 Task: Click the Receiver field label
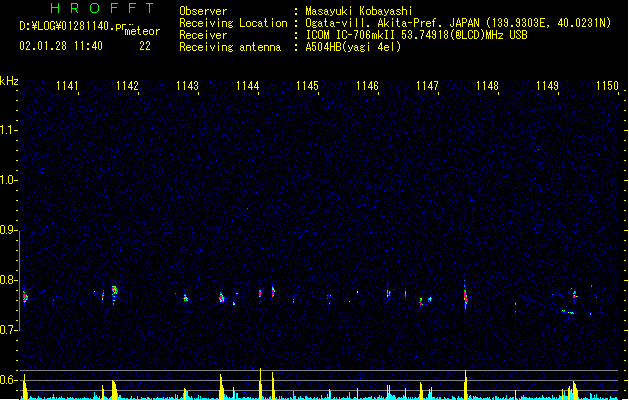[203, 35]
